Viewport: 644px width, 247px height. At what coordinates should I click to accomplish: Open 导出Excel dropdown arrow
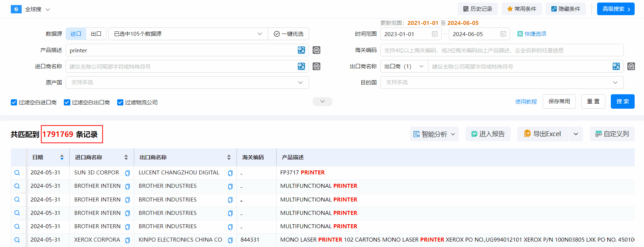pos(576,134)
